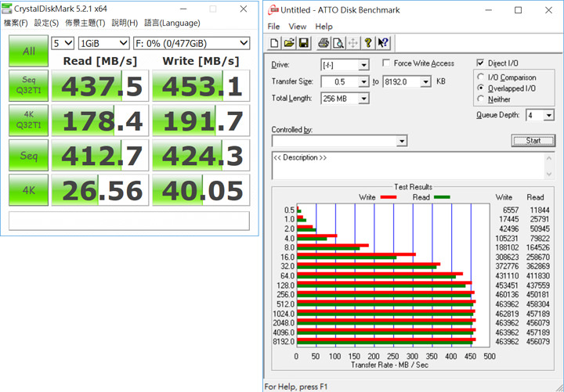Image resolution: width=564 pixels, height=392 pixels.
Task: Click the 'For Help, press F1' status bar text
Action: tap(295, 387)
